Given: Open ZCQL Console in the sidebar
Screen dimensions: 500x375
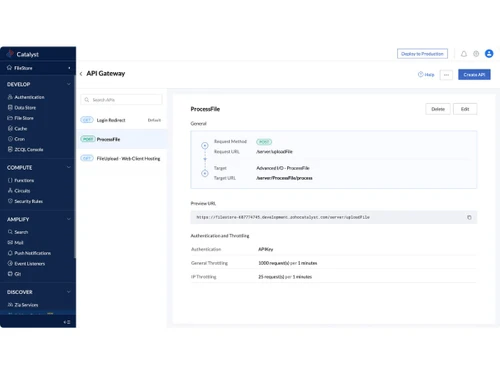Looking at the screenshot, I should pyautogui.click(x=25, y=149).
